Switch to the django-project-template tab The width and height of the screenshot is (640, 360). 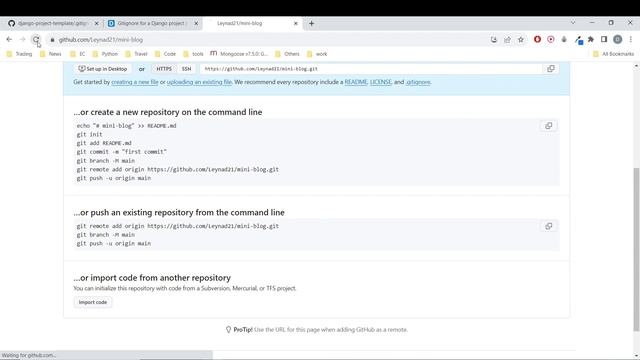click(x=53, y=23)
